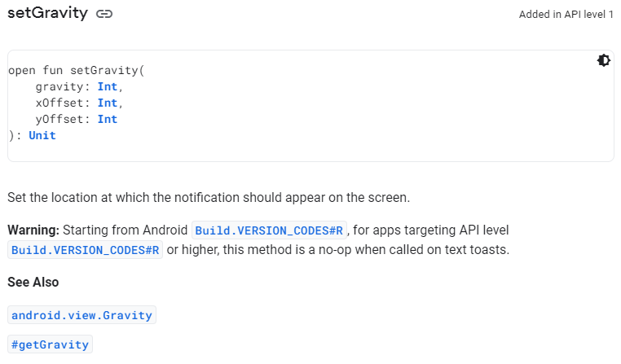
Task: Click the 'open fun' keywords in code
Action: coord(35,70)
